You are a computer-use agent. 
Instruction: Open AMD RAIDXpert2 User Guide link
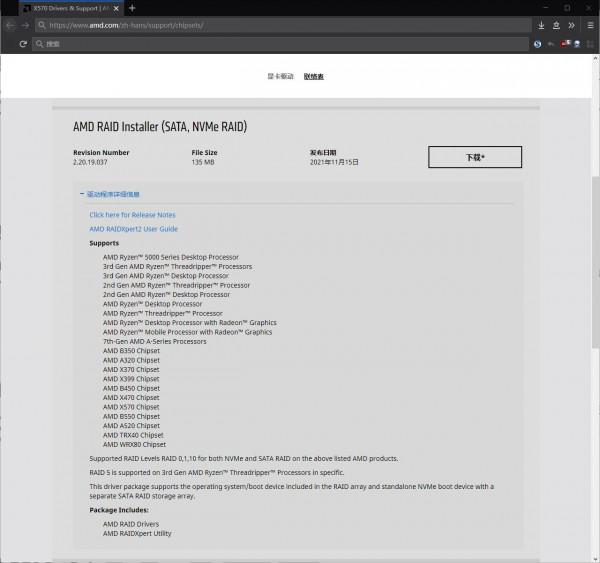[x=134, y=229]
